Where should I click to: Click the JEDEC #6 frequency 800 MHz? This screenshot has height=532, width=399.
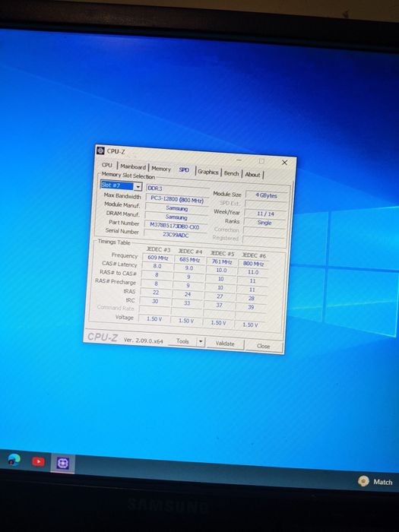tap(253, 264)
